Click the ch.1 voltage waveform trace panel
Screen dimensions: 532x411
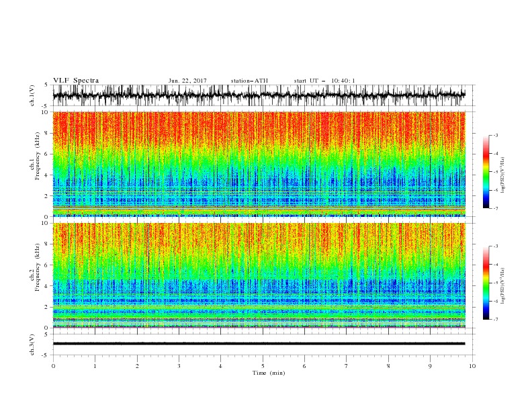(x=263, y=95)
